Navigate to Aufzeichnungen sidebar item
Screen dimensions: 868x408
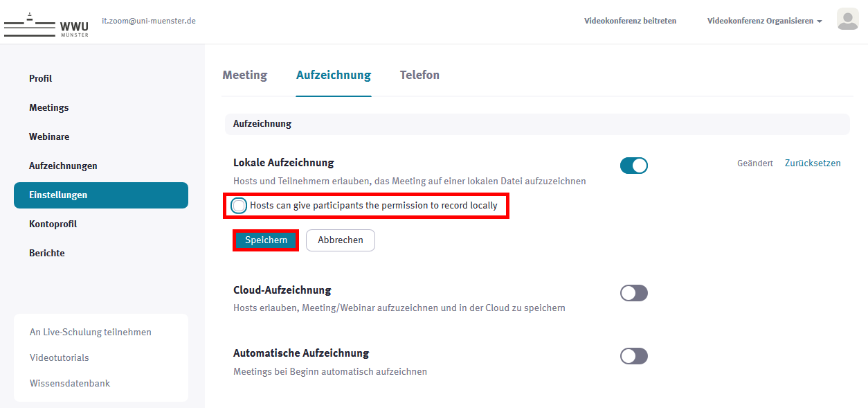63,166
